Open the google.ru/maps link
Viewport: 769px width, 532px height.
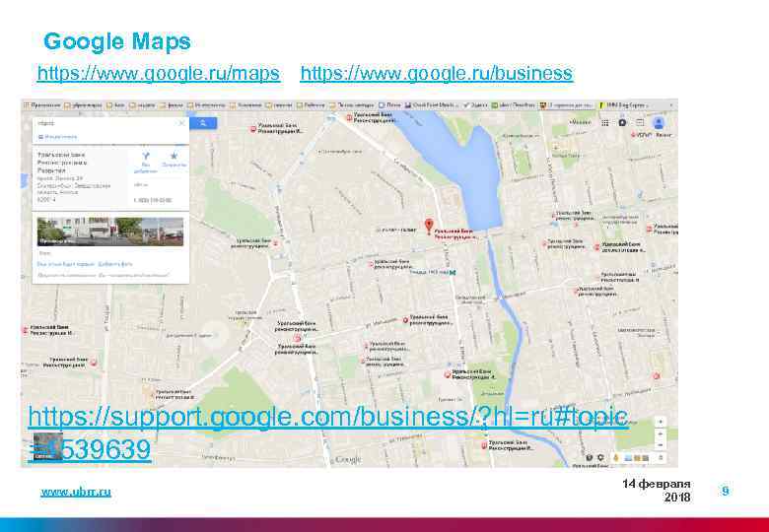[x=159, y=74]
